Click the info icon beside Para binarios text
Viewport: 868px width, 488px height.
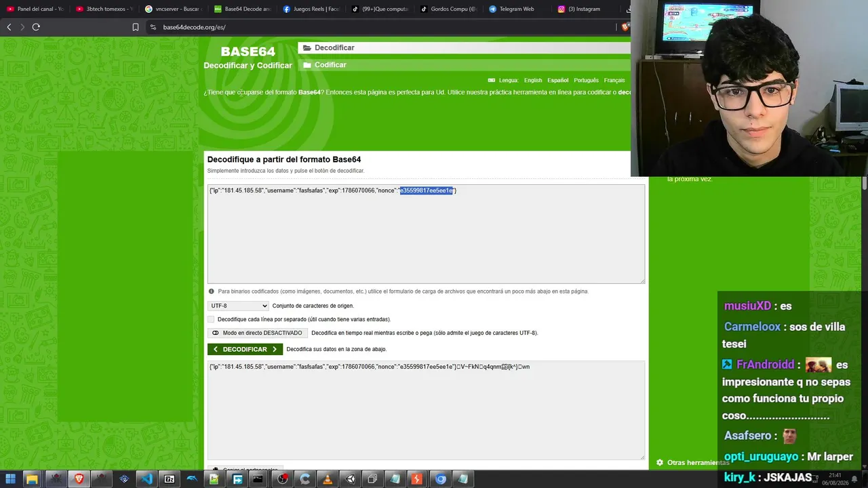pyautogui.click(x=212, y=291)
